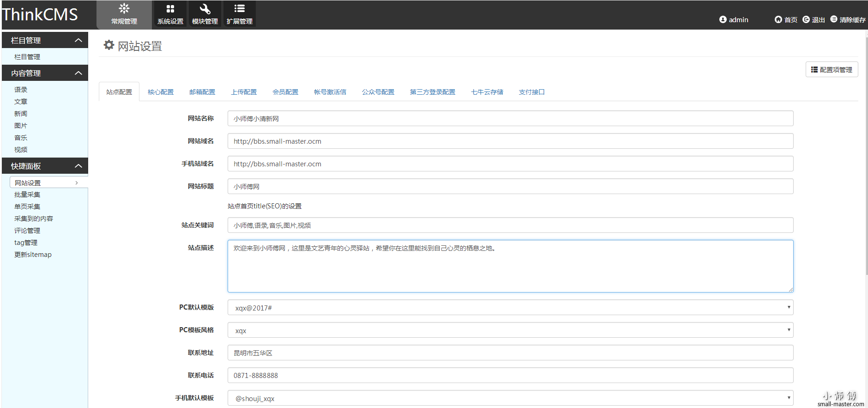The height and width of the screenshot is (408, 868).
Task: Switch to 帐号激活信 tab
Action: 330,92
